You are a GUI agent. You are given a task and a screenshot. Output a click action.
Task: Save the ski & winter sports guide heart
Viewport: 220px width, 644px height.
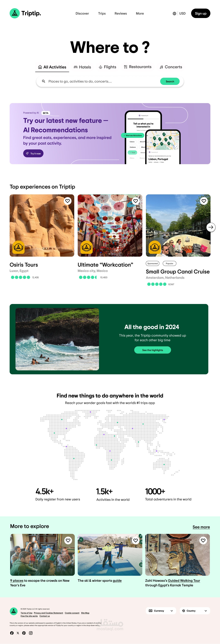coord(136,541)
